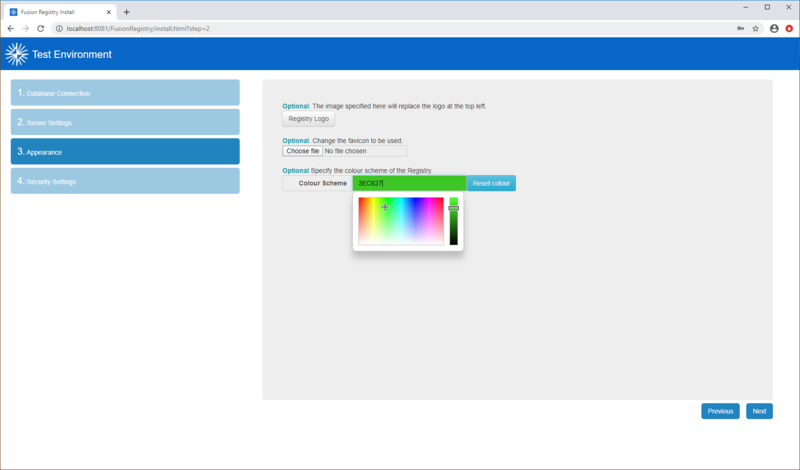800x470 pixels.
Task: Maximize the browser window
Action: [x=767, y=7]
